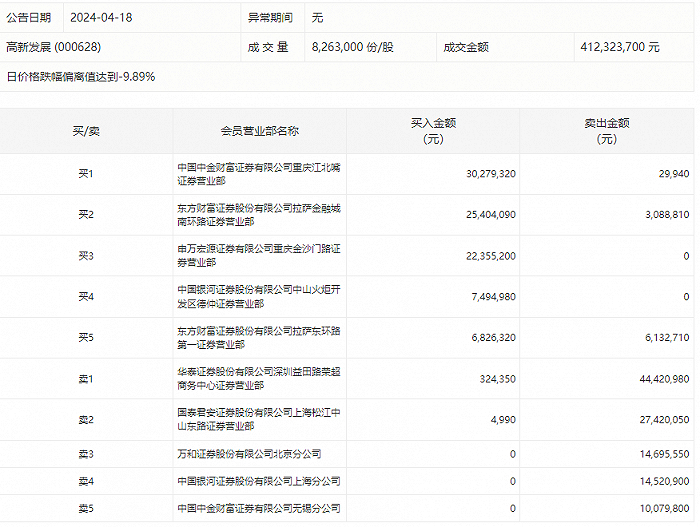Click buy amount 25,404,090
Screen dimensions: 700x527
pyautogui.click(x=491, y=214)
